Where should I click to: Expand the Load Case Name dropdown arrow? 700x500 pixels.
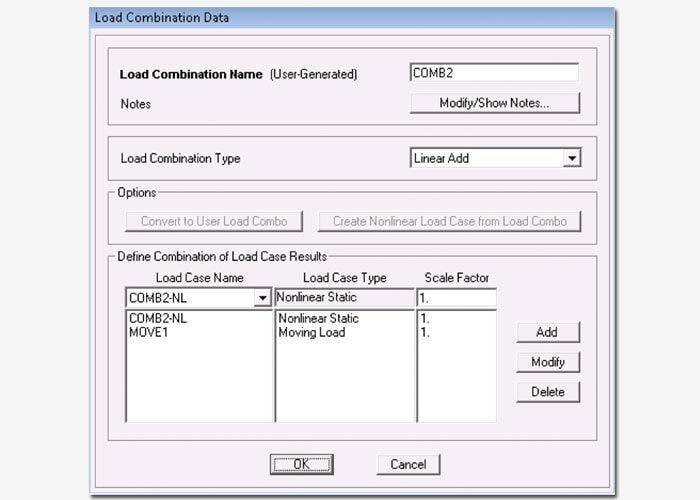[x=262, y=298]
